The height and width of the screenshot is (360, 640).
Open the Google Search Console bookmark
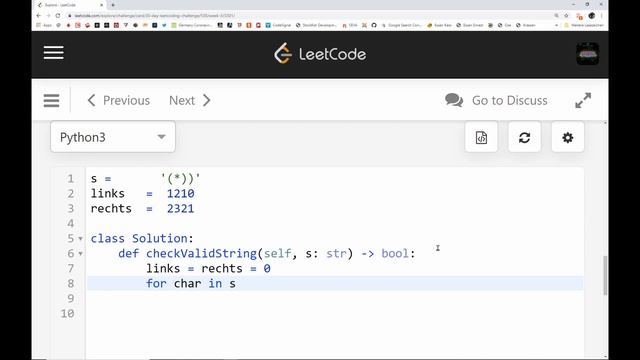(402, 25)
